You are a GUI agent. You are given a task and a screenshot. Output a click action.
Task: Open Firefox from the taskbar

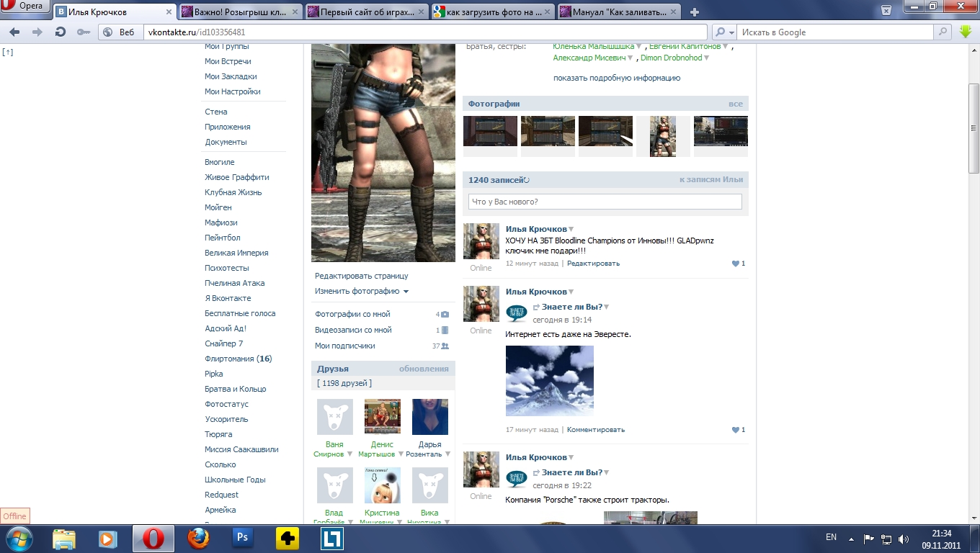click(x=197, y=538)
